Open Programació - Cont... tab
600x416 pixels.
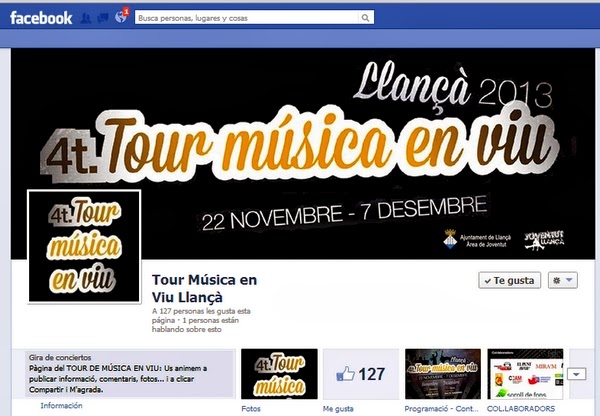441,409
